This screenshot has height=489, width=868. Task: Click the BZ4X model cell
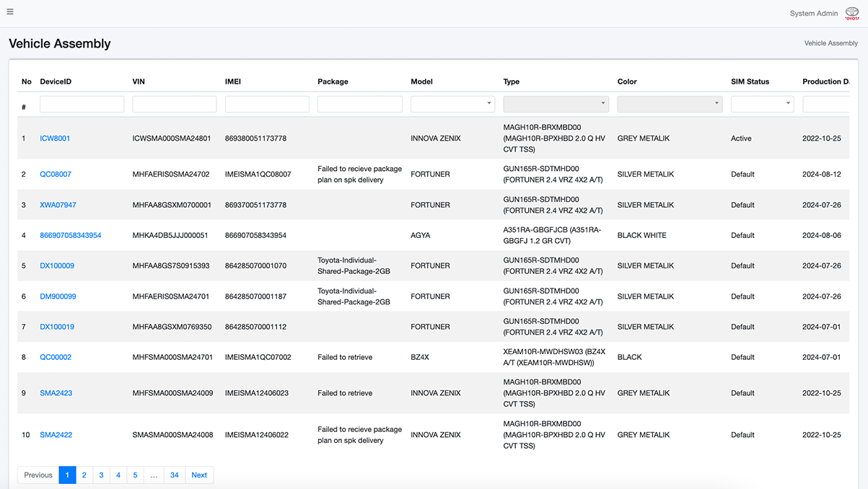point(419,357)
